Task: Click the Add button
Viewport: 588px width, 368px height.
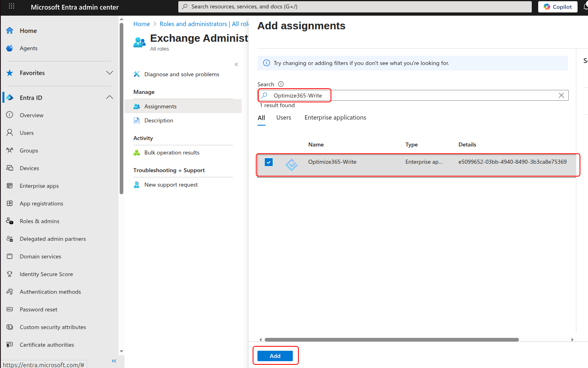Action: (275, 356)
